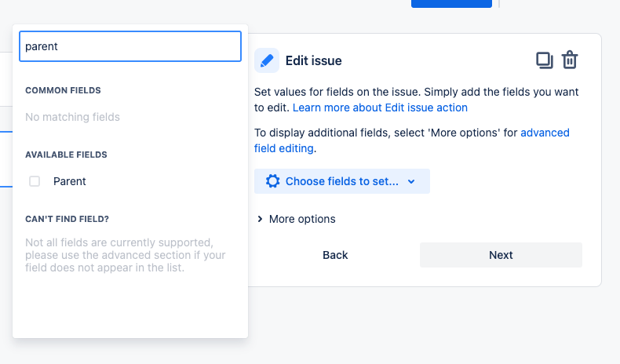
Task: Select the Parent field label
Action: (70, 181)
